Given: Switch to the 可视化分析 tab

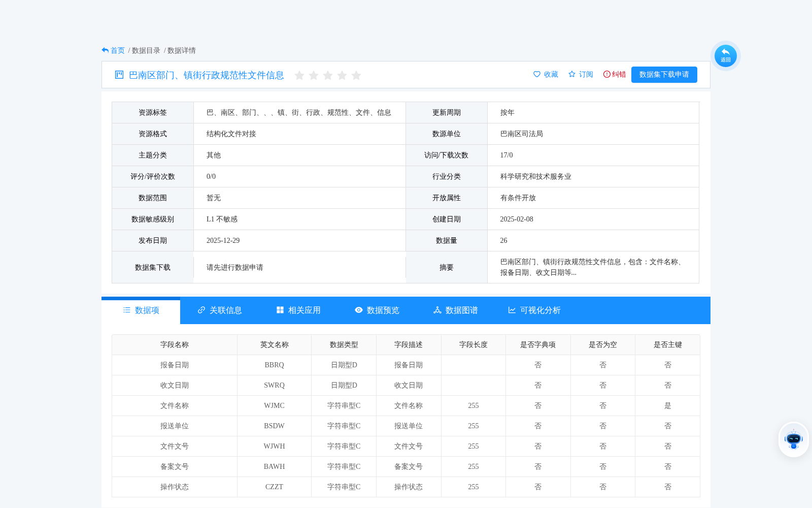Looking at the screenshot, I should [x=534, y=310].
